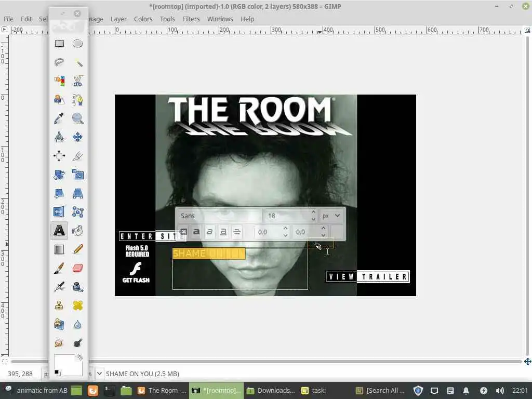532x399 pixels.
Task: Open the Colors menu
Action: click(x=143, y=19)
